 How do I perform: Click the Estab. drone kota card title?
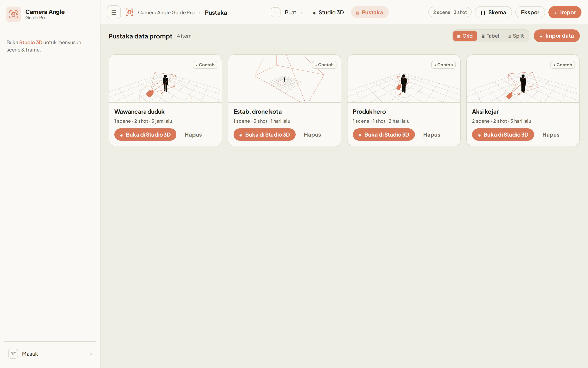(x=257, y=112)
